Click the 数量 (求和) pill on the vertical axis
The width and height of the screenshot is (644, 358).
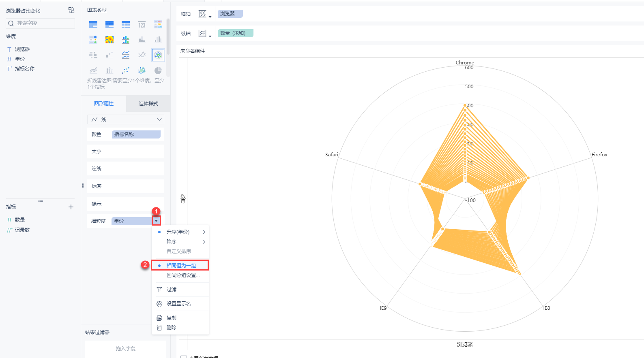point(235,33)
